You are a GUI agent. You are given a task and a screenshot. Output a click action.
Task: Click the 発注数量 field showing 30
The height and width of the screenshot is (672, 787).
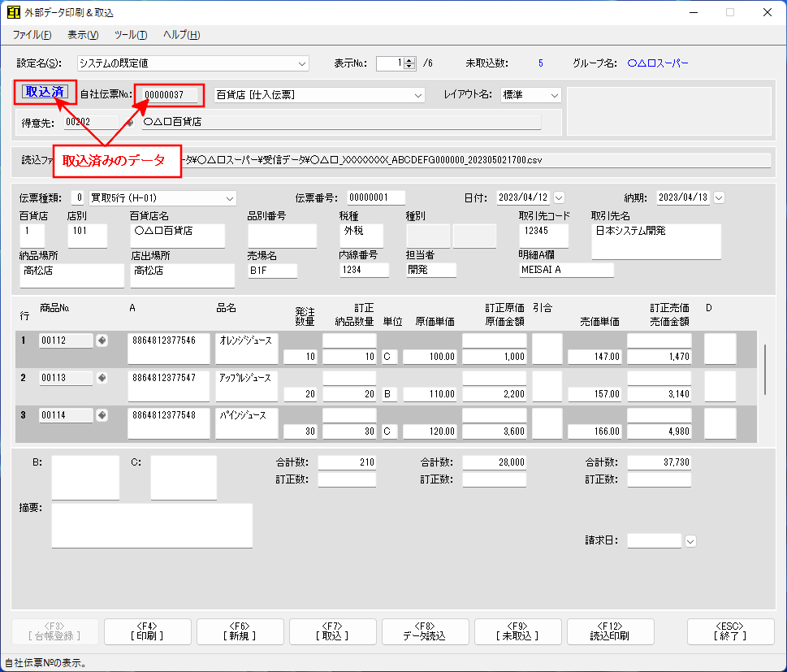coord(301,431)
